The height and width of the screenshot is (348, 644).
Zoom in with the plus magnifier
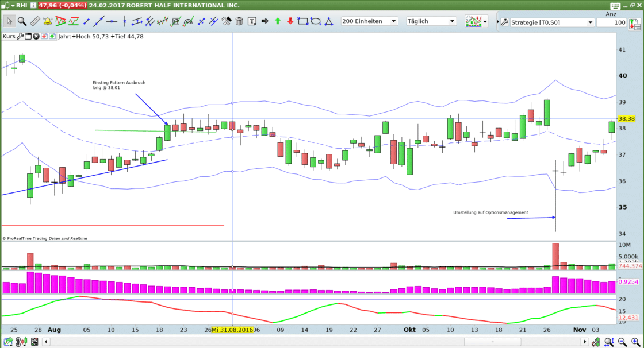(635, 342)
